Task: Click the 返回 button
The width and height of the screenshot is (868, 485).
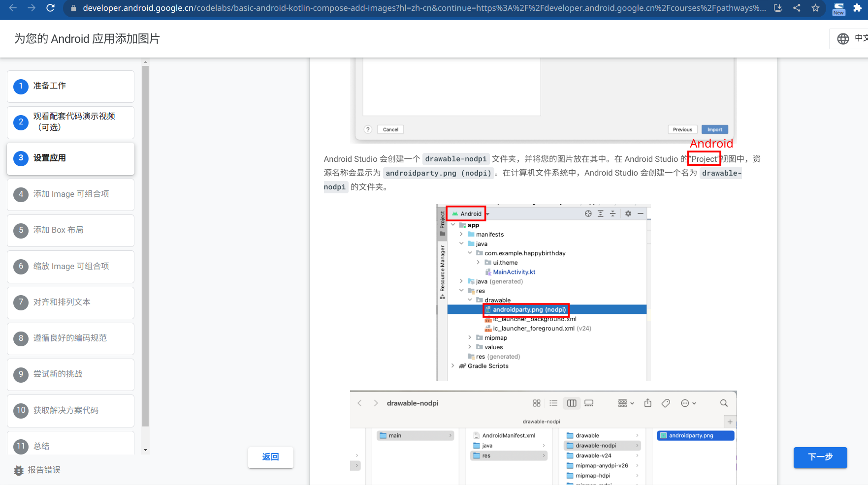Action: click(x=271, y=457)
